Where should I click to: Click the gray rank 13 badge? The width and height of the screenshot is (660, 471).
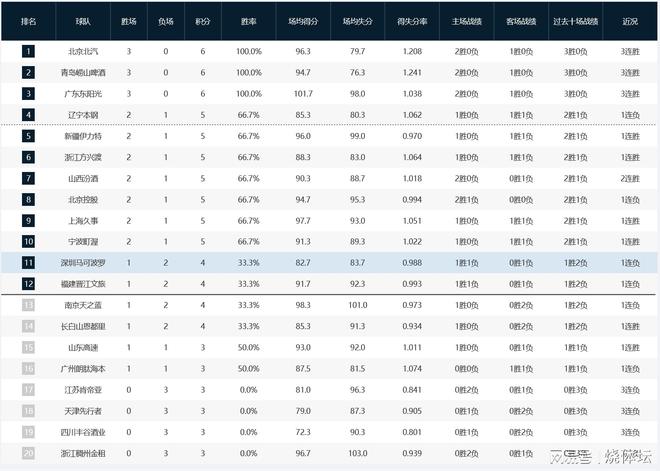pos(28,305)
